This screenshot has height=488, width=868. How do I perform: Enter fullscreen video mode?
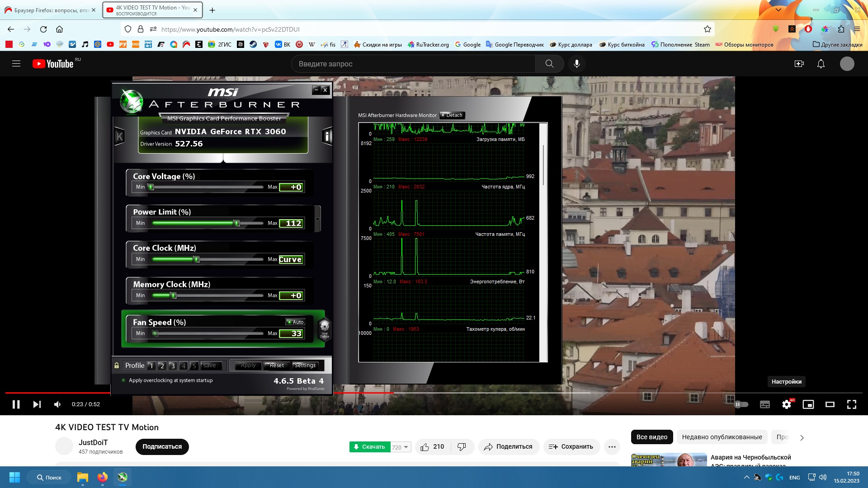pos(852,404)
